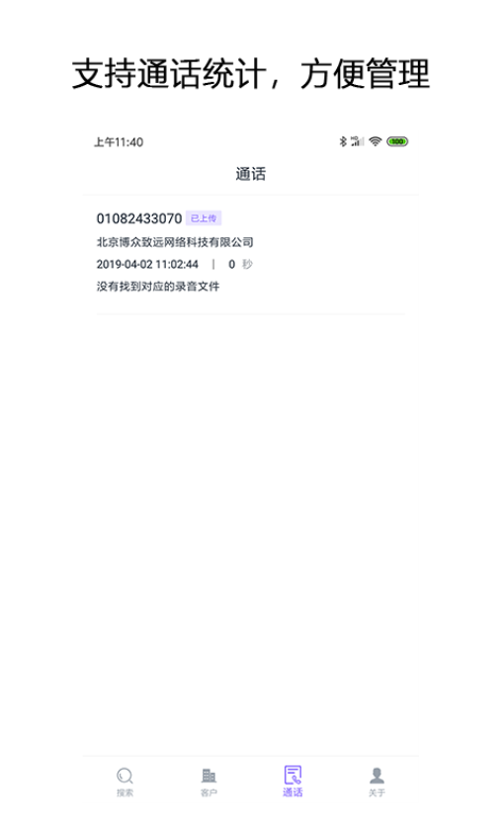The height and width of the screenshot is (840, 504).
Task: Click the 关于 tab label
Action: click(x=378, y=793)
